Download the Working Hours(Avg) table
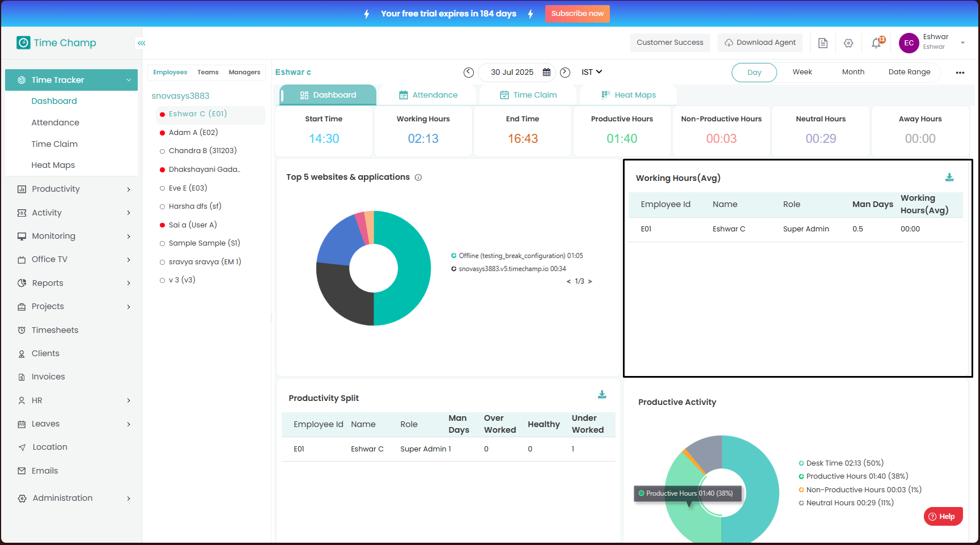The height and width of the screenshot is (545, 980). pos(949,178)
